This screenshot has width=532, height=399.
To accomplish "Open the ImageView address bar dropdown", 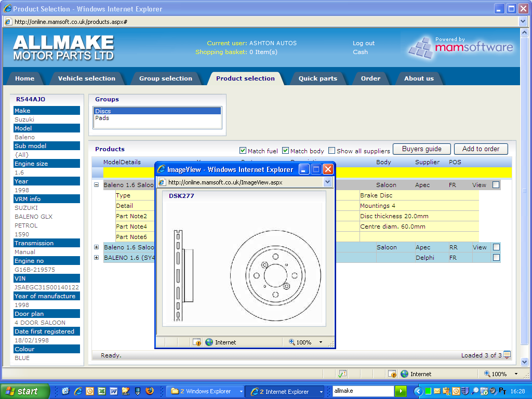I will [x=327, y=182].
